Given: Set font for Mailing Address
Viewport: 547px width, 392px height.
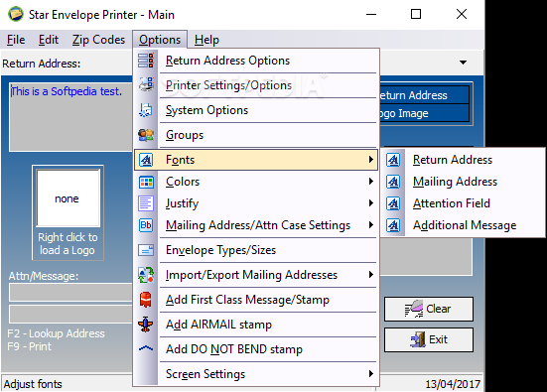Looking at the screenshot, I should click(463, 182).
